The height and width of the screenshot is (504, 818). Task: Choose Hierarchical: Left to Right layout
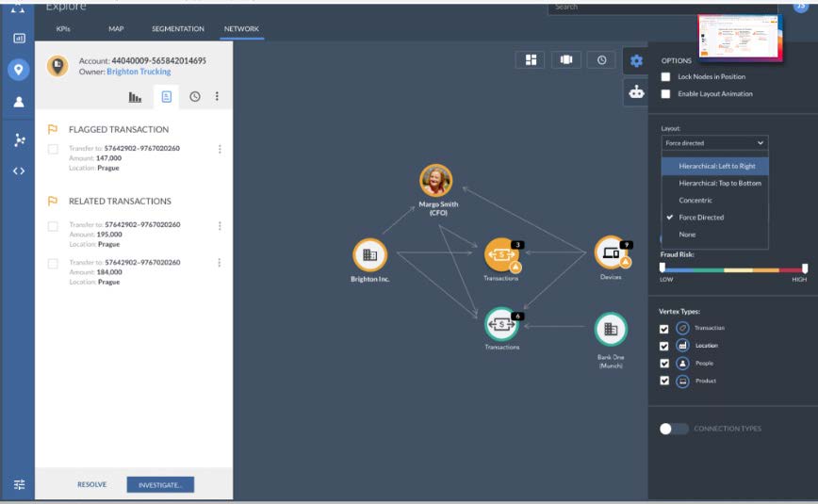(715, 166)
